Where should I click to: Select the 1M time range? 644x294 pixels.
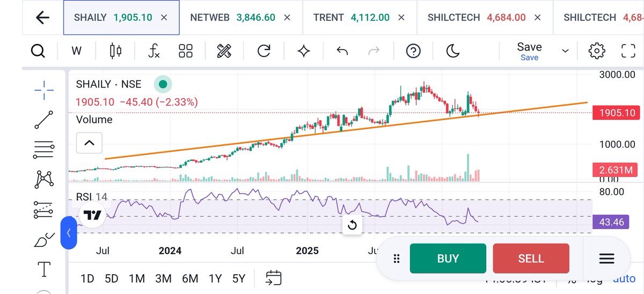pos(137,279)
